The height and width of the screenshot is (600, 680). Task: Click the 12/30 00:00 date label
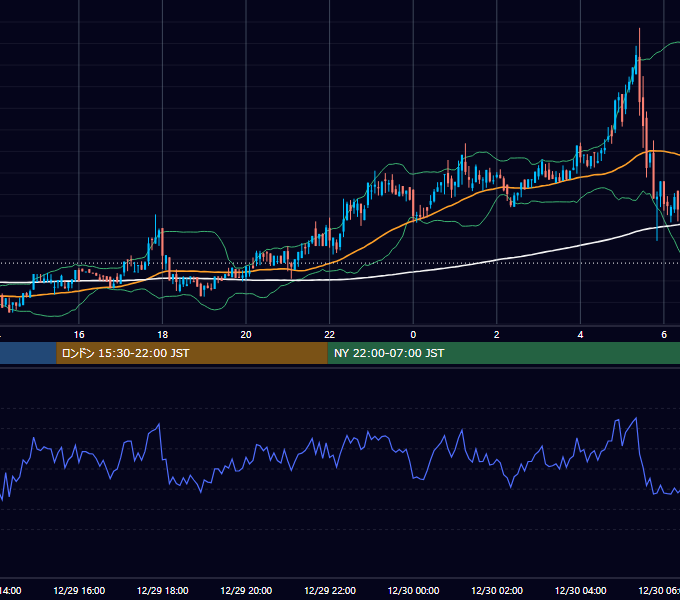tap(413, 590)
